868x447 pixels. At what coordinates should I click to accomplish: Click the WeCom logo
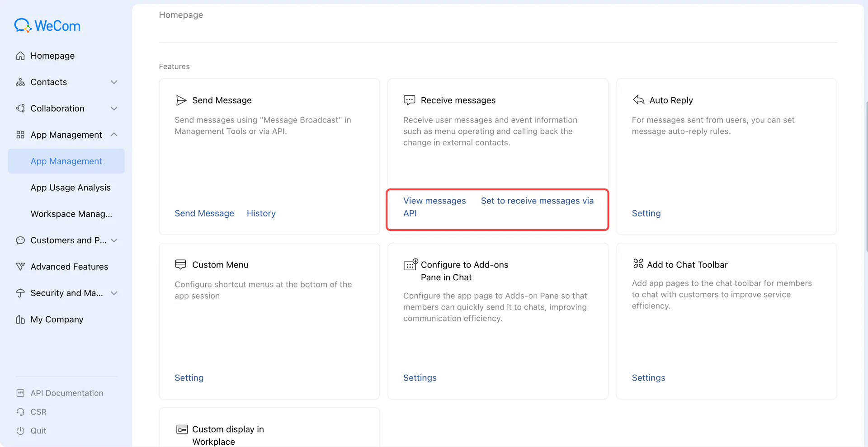47,26
